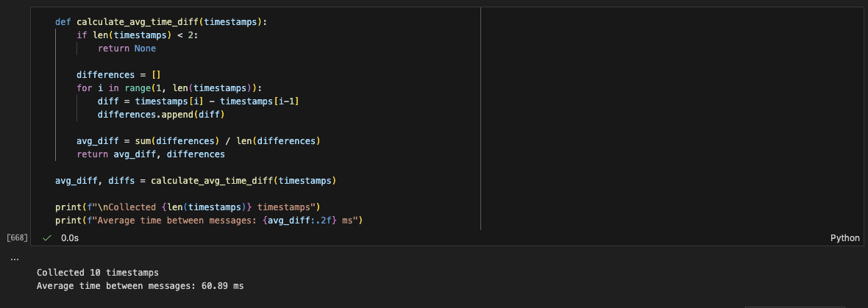Image resolution: width=868 pixels, height=308 pixels.
Task: Click the differences.append(diff) line
Action: 160,115
